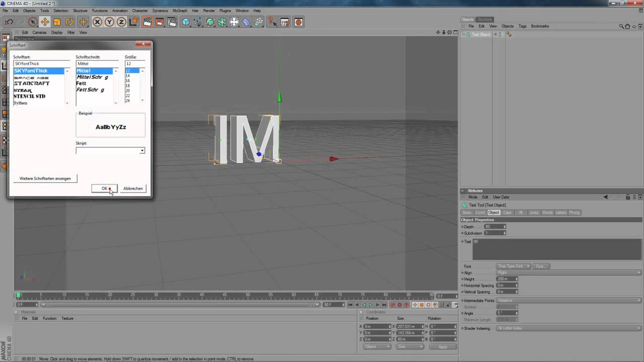Activate the Scale tool
The height and width of the screenshot is (362, 644).
point(57,22)
